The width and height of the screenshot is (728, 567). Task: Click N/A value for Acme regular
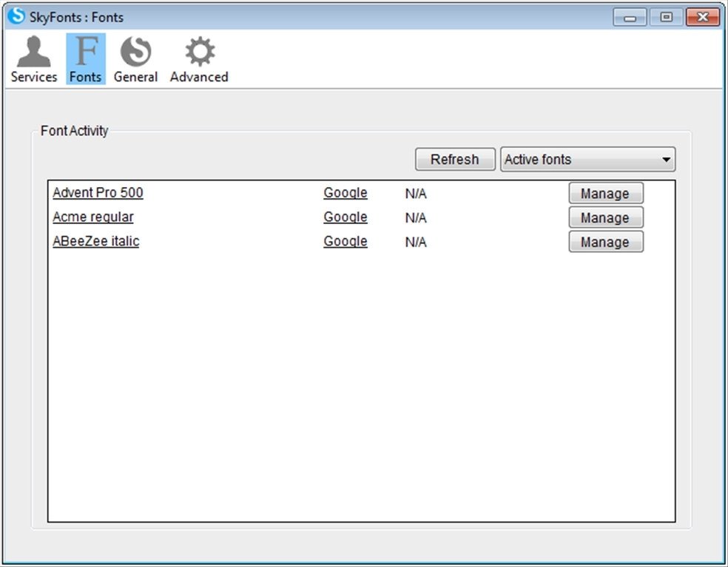pyautogui.click(x=416, y=217)
